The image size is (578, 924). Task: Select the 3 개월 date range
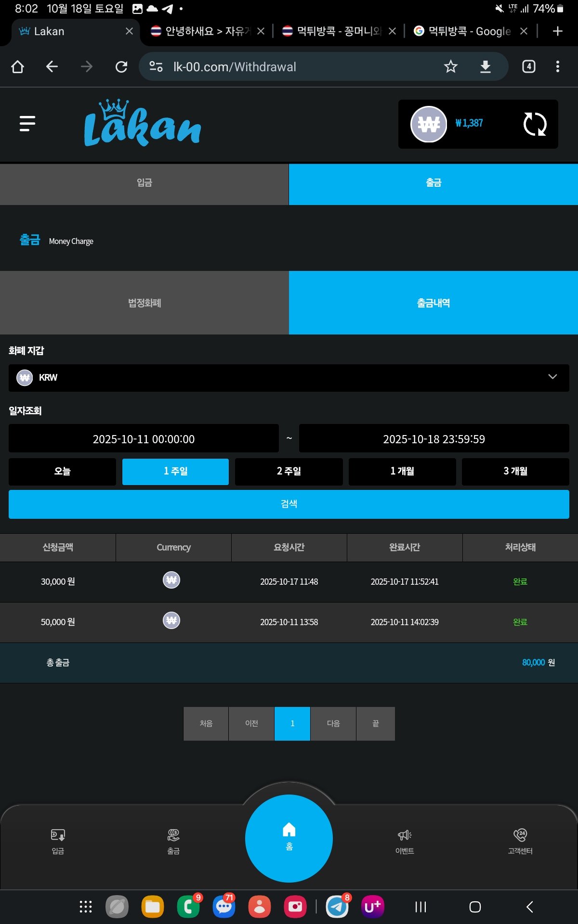pos(515,471)
